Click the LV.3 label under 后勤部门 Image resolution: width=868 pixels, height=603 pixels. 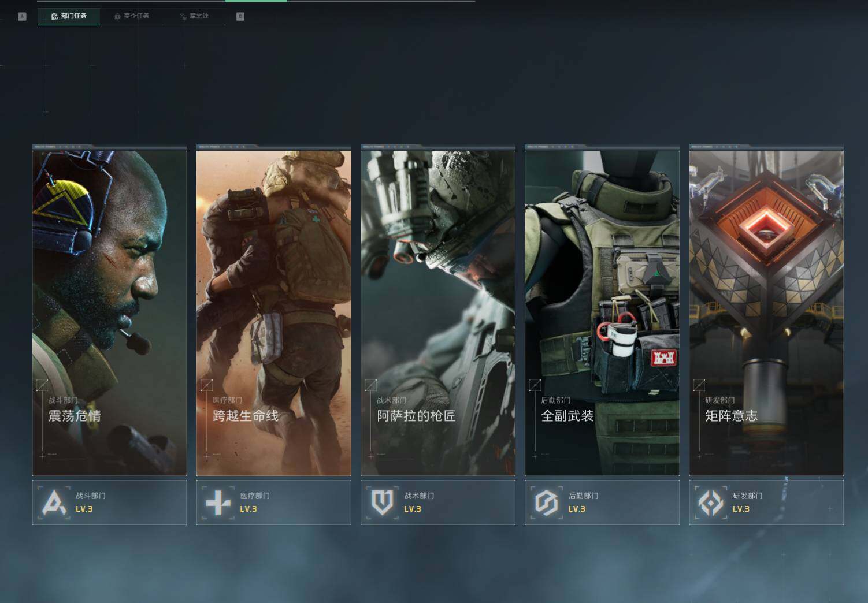pos(577,509)
